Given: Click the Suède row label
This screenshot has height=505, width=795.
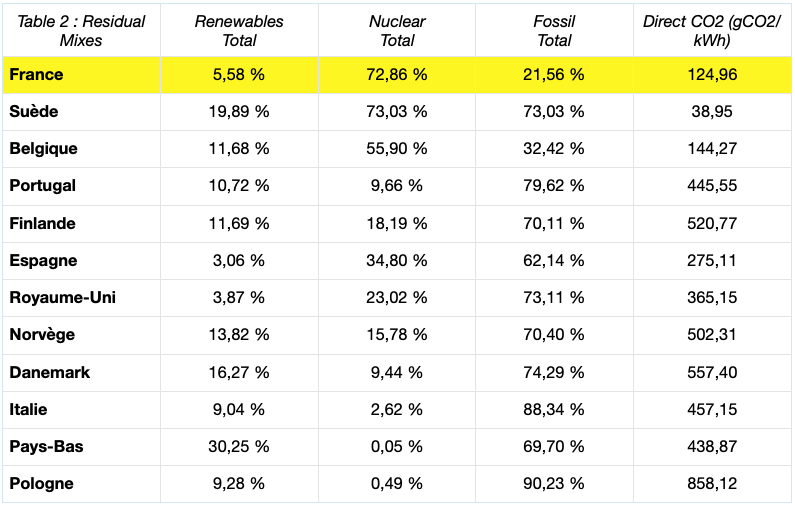Looking at the screenshot, I should point(33,112).
